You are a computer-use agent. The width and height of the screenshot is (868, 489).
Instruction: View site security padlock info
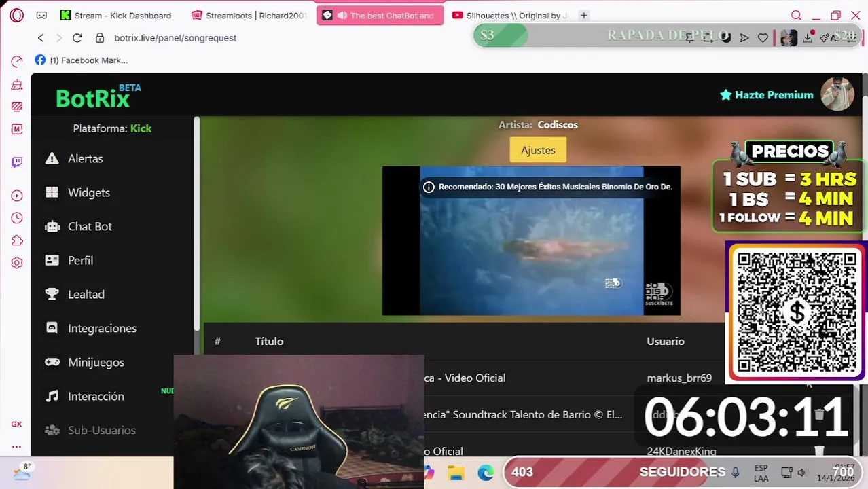coord(100,38)
